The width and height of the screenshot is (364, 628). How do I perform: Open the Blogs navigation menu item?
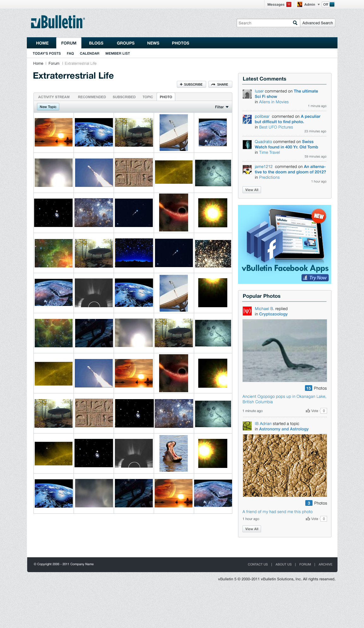(96, 43)
